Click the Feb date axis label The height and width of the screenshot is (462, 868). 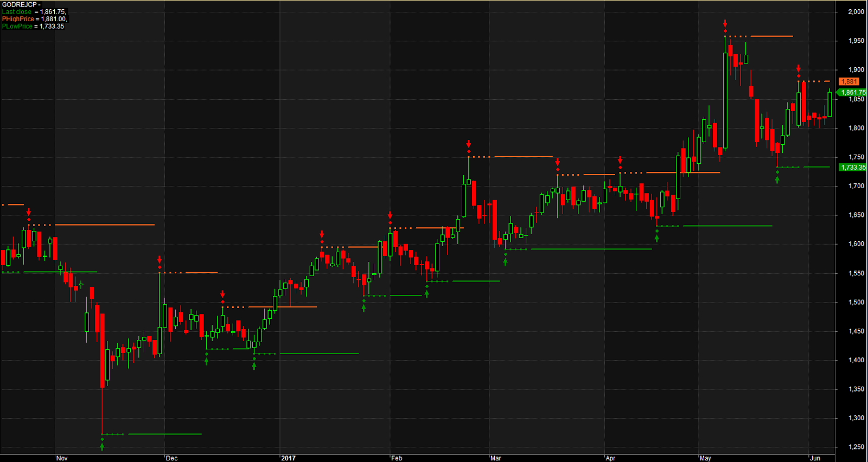pyautogui.click(x=397, y=458)
